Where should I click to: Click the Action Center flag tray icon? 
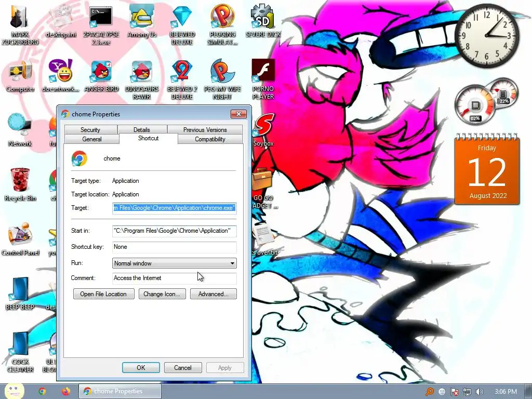454,392
